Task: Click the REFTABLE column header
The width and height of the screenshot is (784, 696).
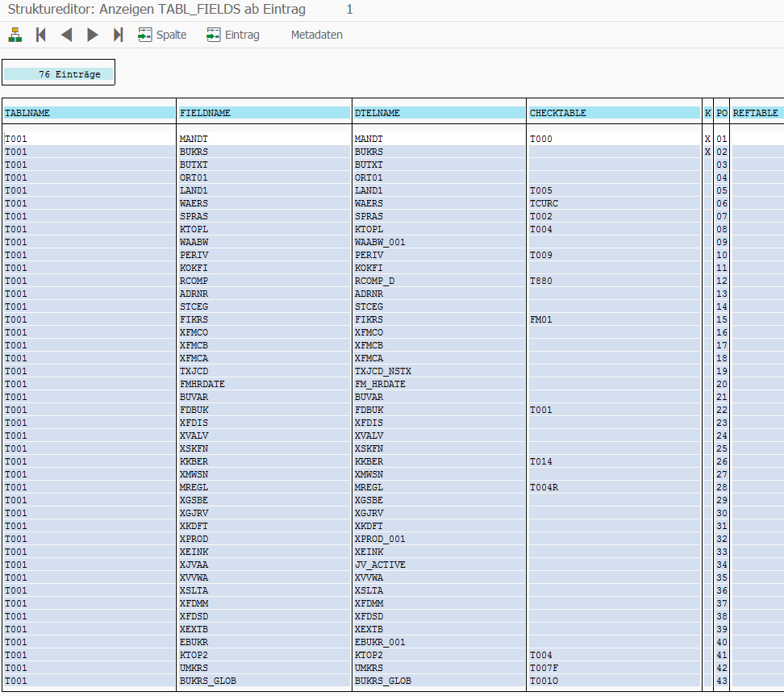Action: [755, 113]
